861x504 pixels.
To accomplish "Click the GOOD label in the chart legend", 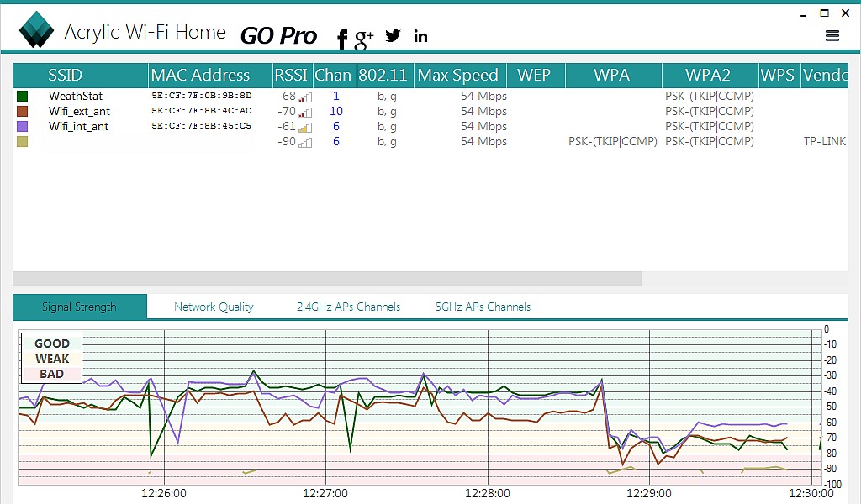I will pyautogui.click(x=52, y=344).
